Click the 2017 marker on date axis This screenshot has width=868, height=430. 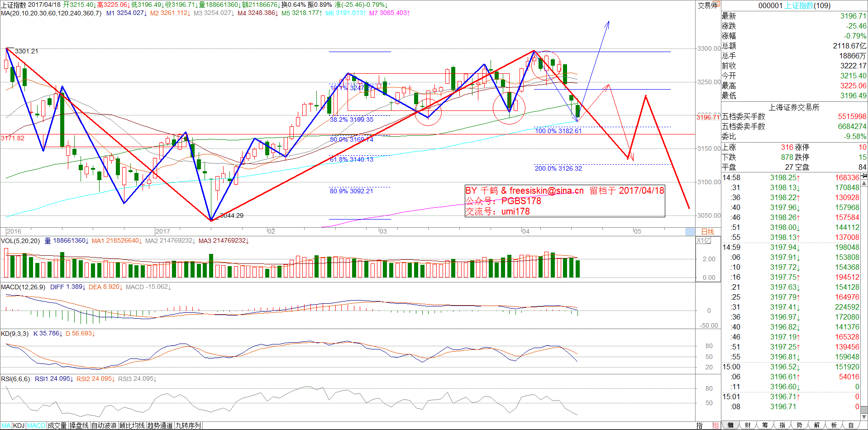(162, 231)
